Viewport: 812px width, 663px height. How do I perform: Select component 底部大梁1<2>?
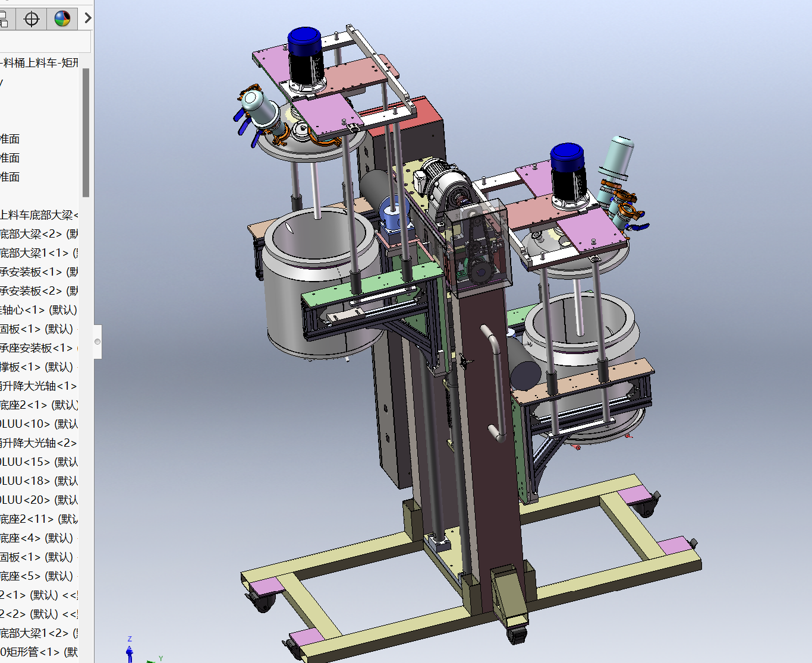click(x=39, y=633)
